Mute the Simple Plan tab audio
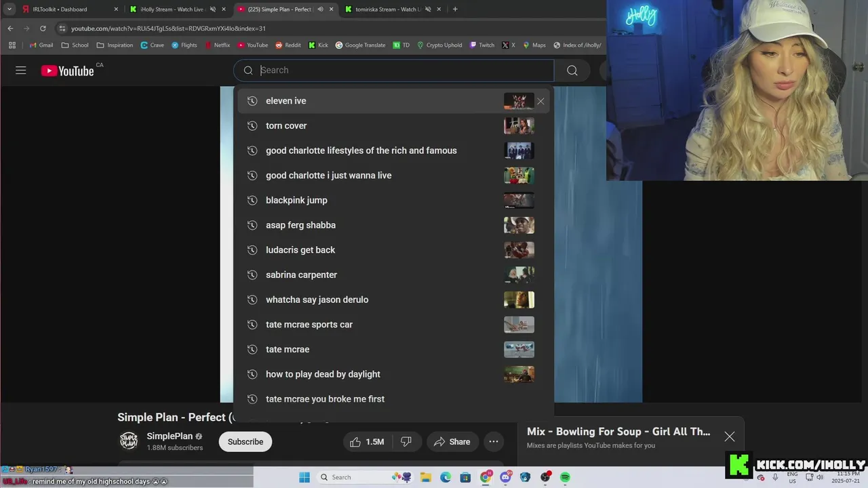The image size is (868, 488). point(320,9)
